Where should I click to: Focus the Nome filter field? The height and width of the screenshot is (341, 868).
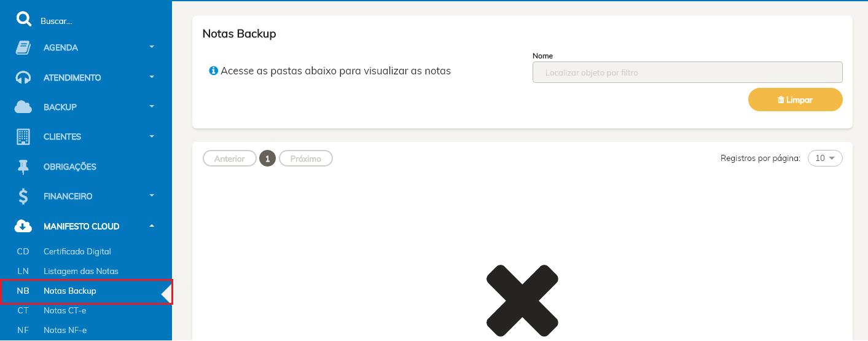click(687, 73)
